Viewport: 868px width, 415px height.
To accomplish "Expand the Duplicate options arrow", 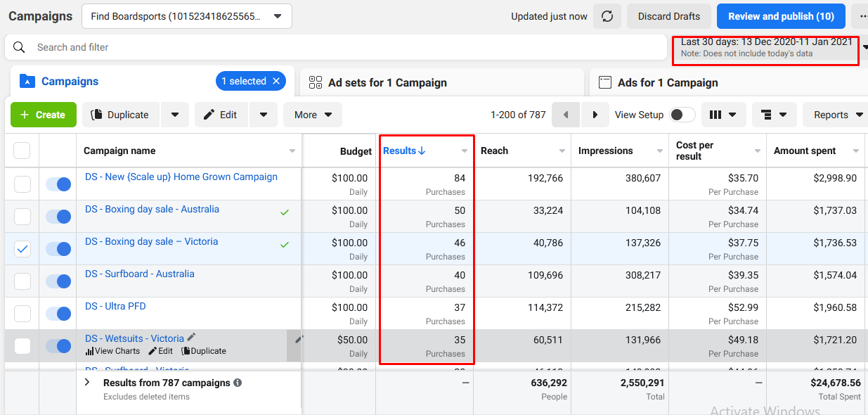I will point(175,115).
